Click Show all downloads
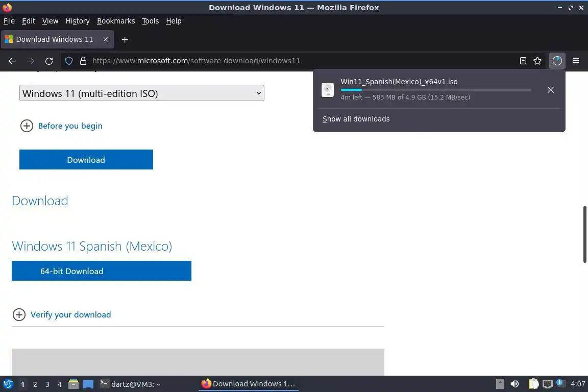The width and height of the screenshot is (588, 392). coord(356,119)
